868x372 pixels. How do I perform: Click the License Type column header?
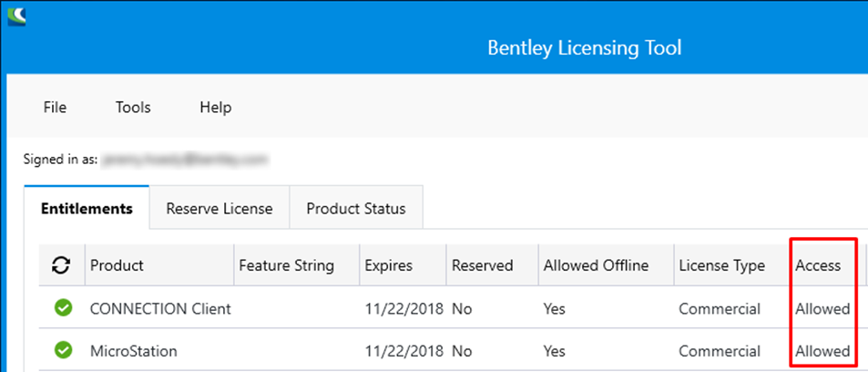(721, 265)
